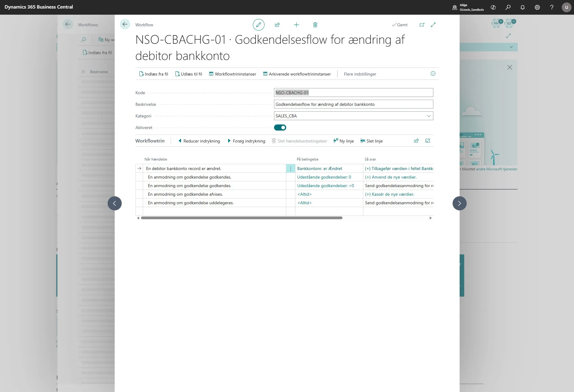Open Arkiverede workflowtrininstanser

point(297,74)
